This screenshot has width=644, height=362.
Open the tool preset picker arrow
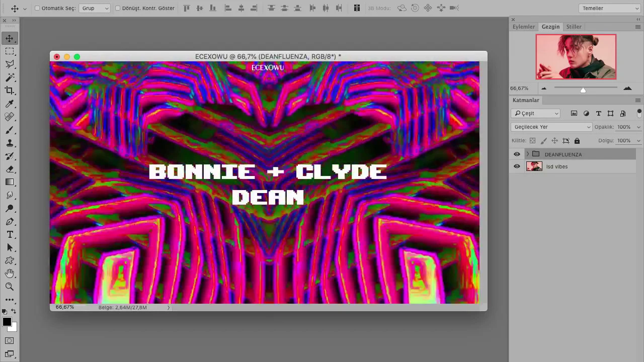tap(25, 9)
